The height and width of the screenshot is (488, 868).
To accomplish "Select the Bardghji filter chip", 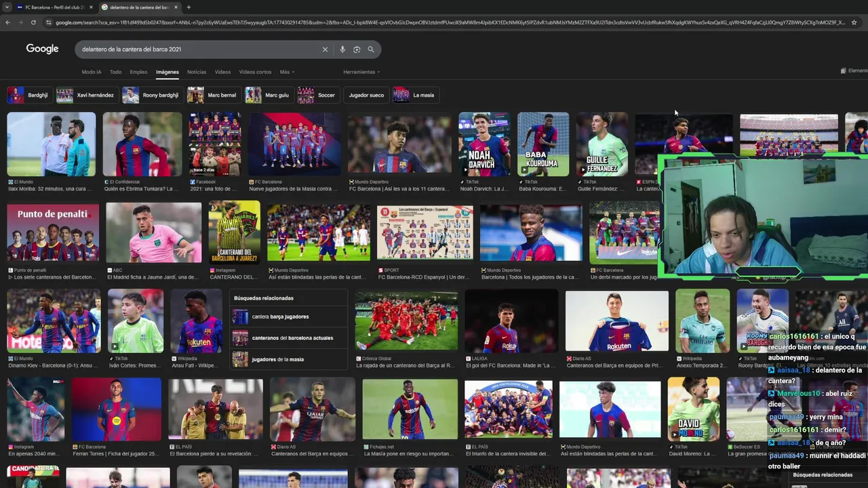I will [x=29, y=95].
